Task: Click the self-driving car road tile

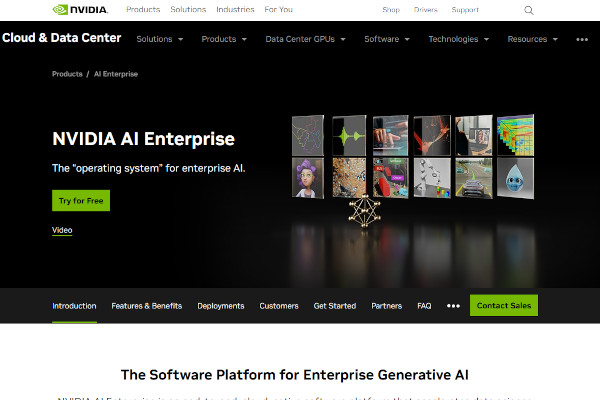Action: click(x=474, y=178)
